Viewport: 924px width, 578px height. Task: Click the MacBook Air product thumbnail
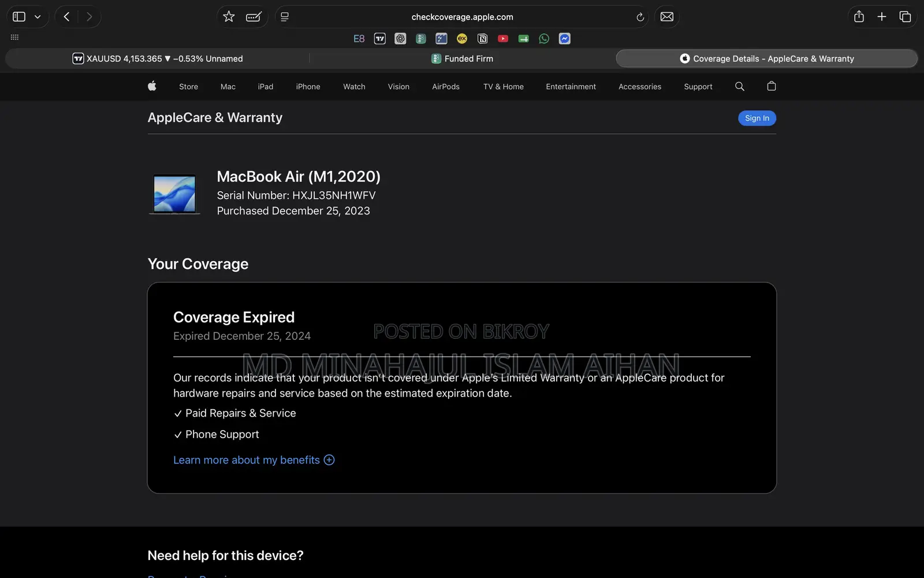[174, 194]
